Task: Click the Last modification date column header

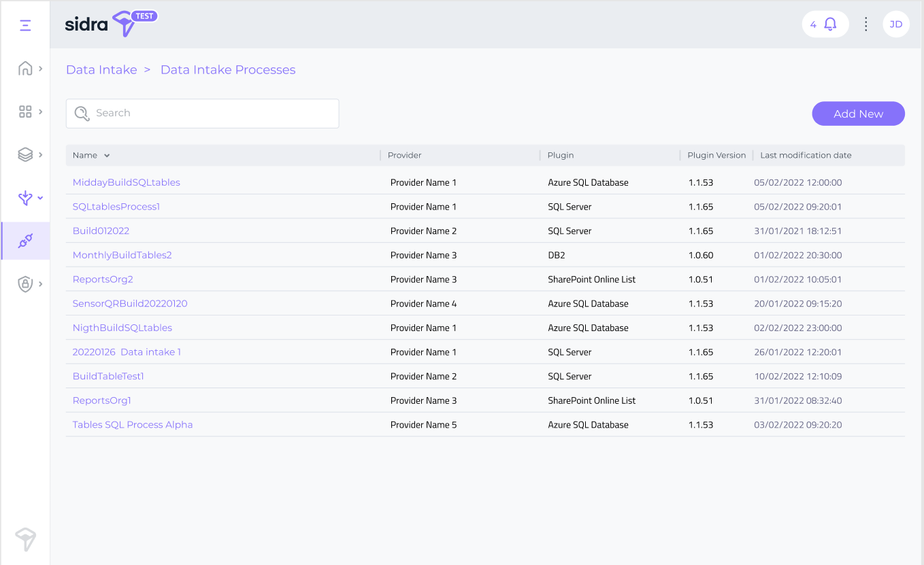Action: point(806,156)
